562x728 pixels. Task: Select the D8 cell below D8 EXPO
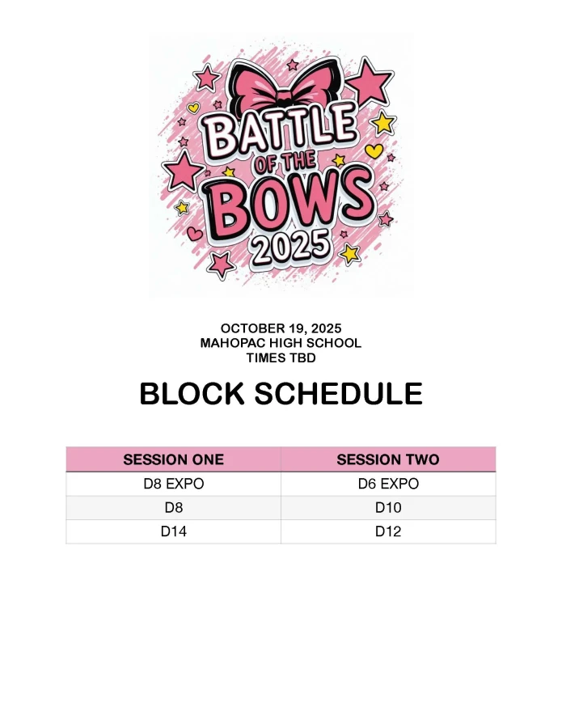[x=173, y=508]
